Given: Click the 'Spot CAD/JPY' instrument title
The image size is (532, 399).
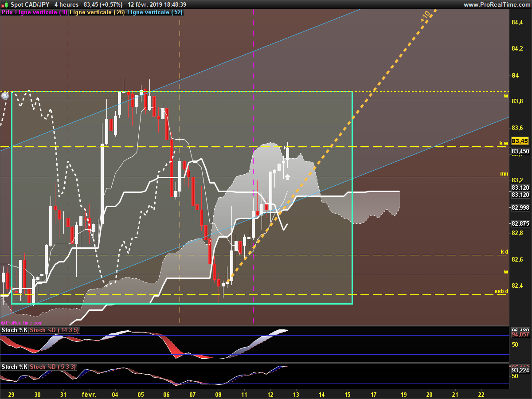Looking at the screenshot, I should click(x=29, y=4).
